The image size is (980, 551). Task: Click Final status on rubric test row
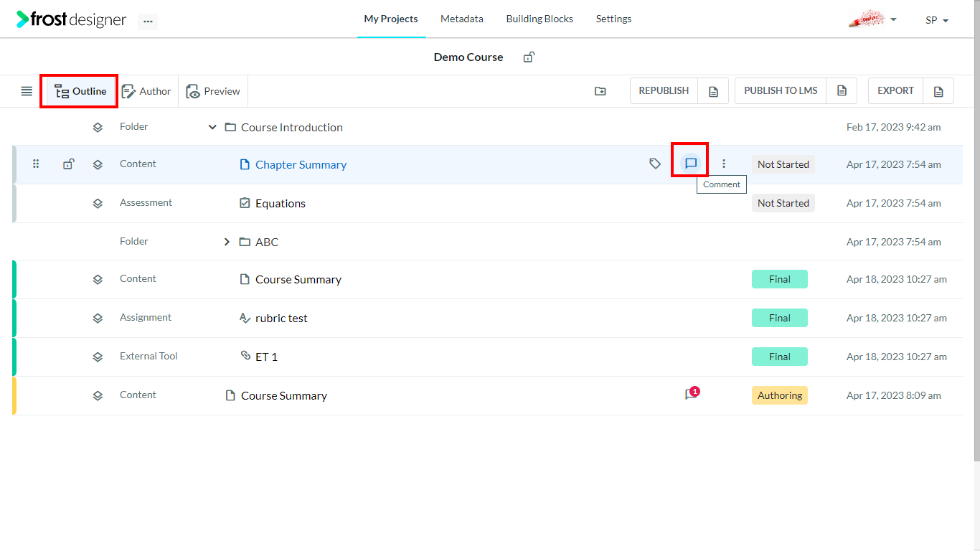click(780, 318)
